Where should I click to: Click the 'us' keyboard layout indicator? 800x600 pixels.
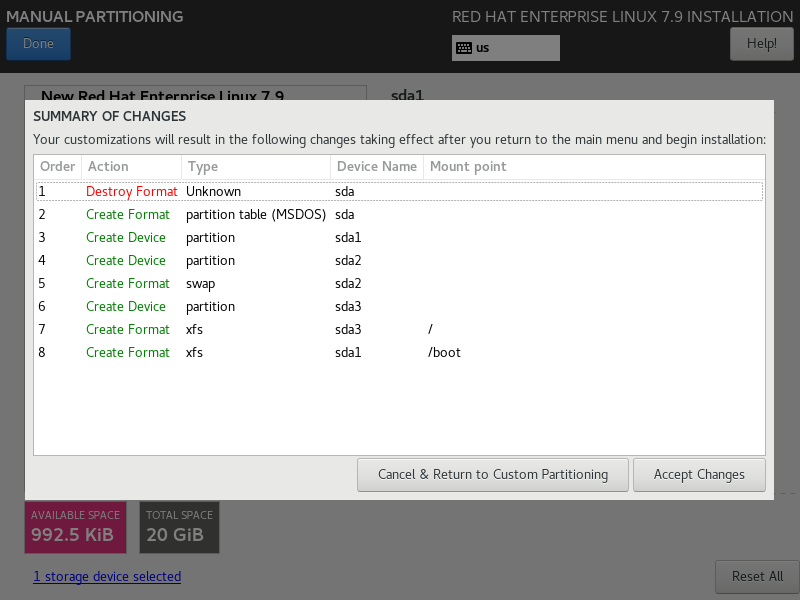[x=506, y=48]
